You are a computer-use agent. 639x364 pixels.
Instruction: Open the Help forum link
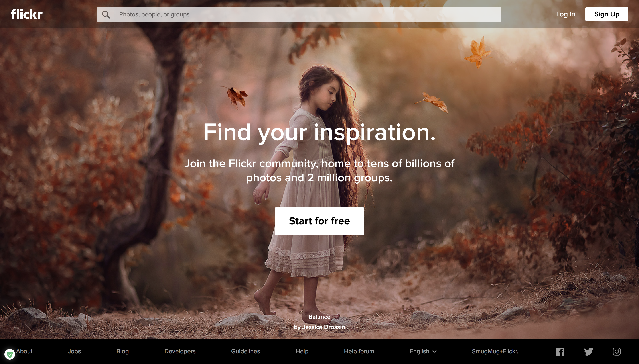click(359, 351)
